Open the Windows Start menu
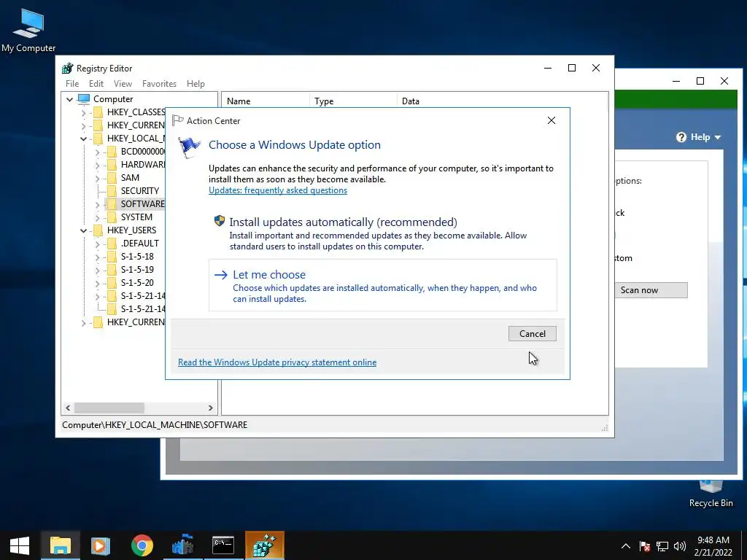The width and height of the screenshot is (747, 560). point(20,545)
